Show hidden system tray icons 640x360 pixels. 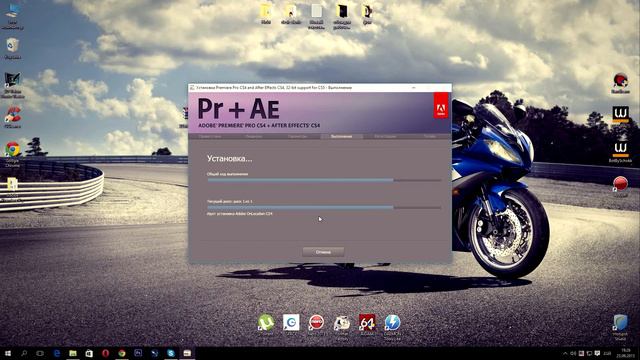pos(565,353)
